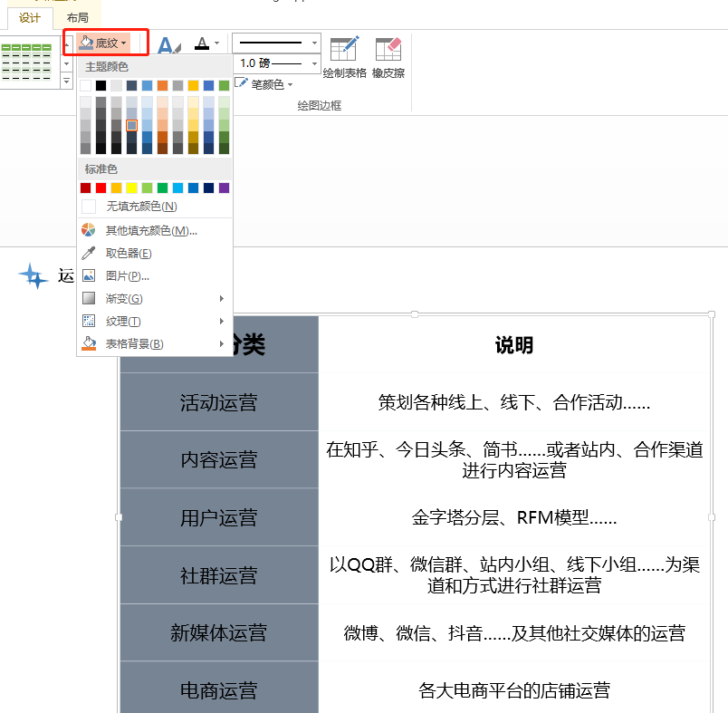Screen dimensions: 728x713
Task: Click the 用户运营 table cell
Action: pyautogui.click(x=219, y=517)
